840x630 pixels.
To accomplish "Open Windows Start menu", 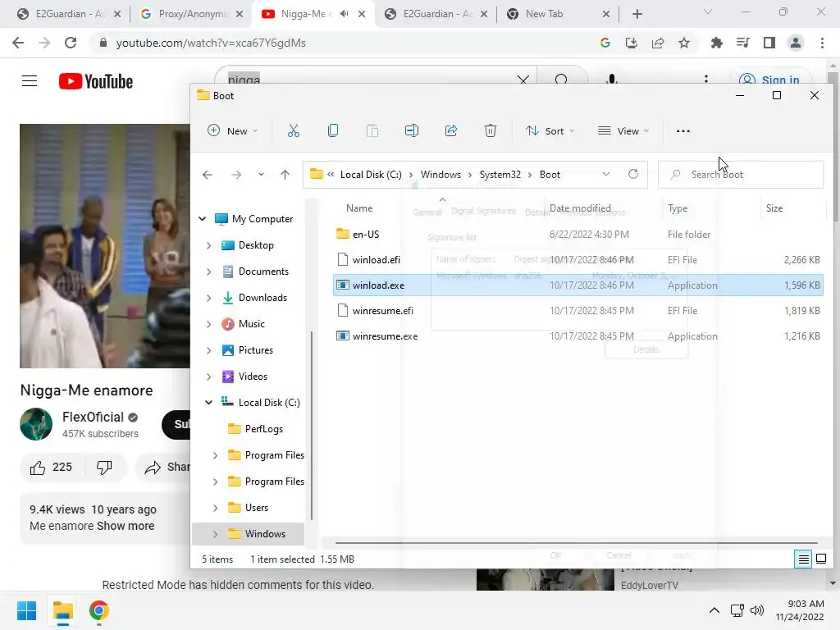I will (x=26, y=610).
